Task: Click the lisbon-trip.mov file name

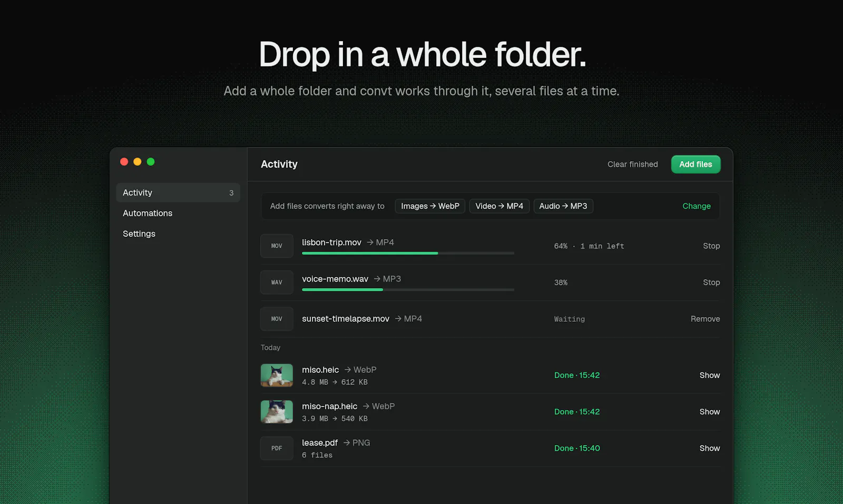Action: (x=331, y=242)
